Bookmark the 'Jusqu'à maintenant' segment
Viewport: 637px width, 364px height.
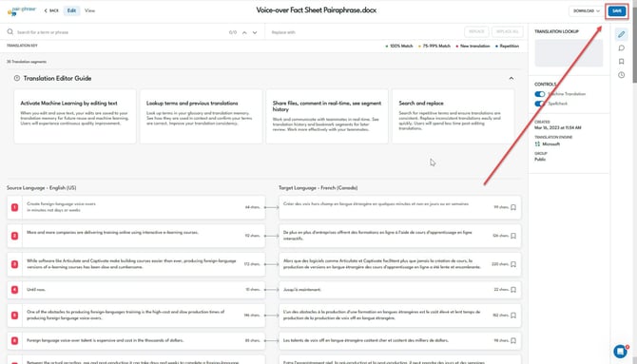click(513, 290)
